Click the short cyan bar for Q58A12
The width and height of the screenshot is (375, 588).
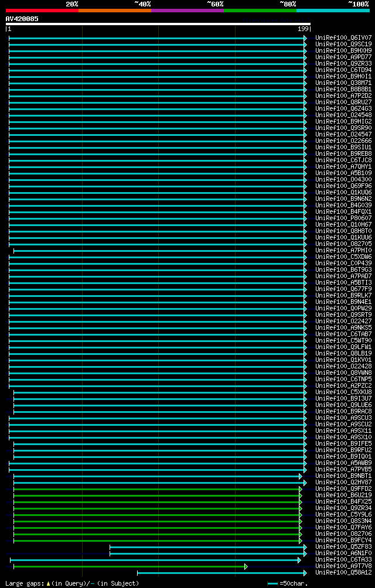(222, 573)
